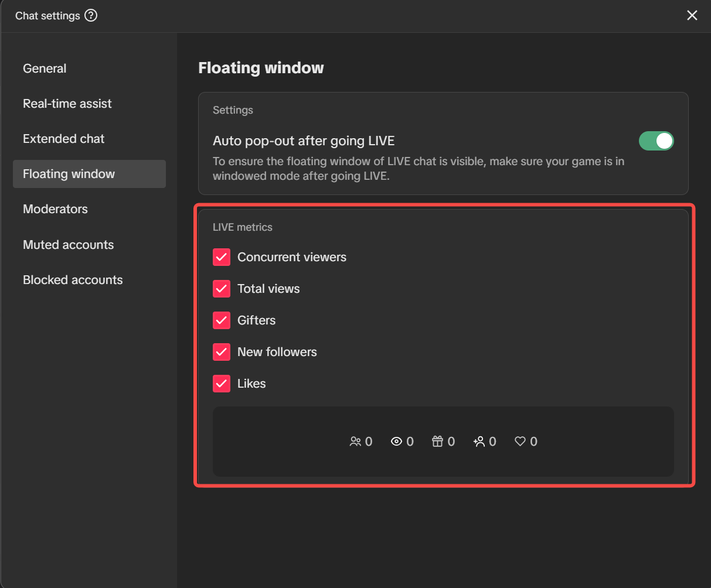Close the Chat settings dialog

tap(692, 15)
